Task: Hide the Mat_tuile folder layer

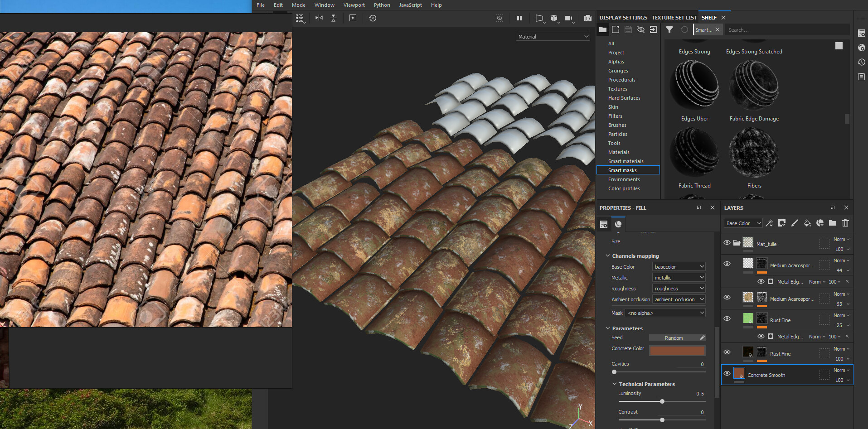Action: point(727,242)
